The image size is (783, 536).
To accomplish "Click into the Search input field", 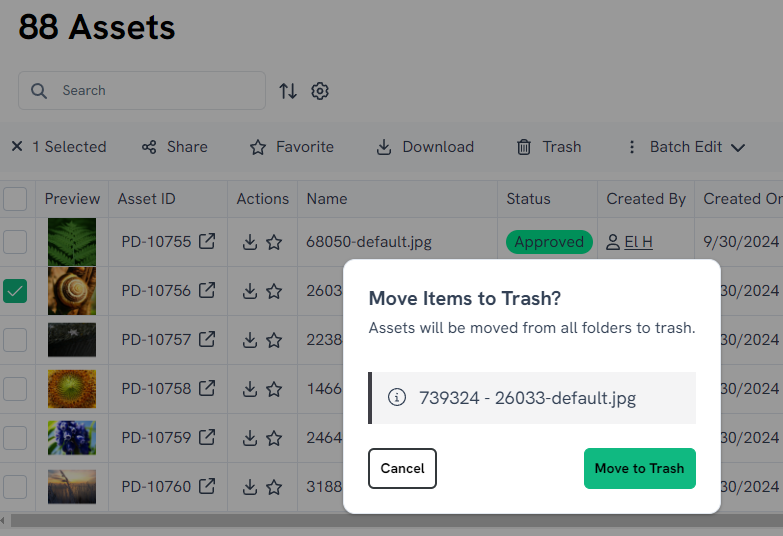I will coord(150,90).
